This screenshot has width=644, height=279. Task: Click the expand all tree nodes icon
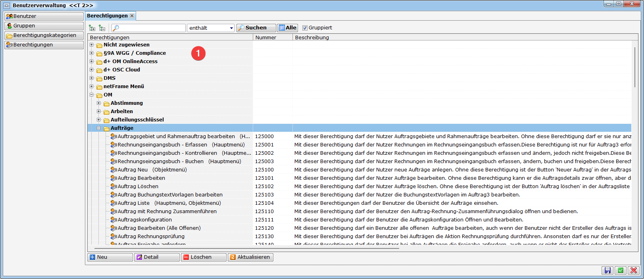92,28
